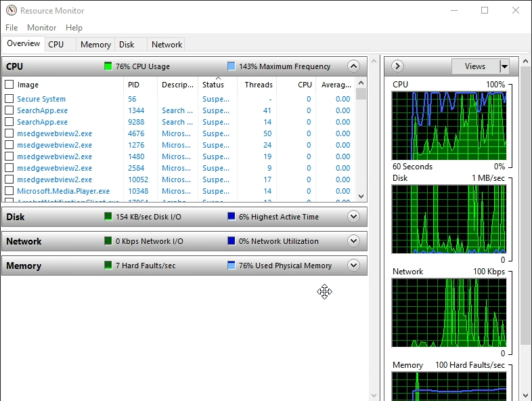Image resolution: width=532 pixels, height=401 pixels.
Task: Click process list scrollbar down arrow
Action: point(361,196)
